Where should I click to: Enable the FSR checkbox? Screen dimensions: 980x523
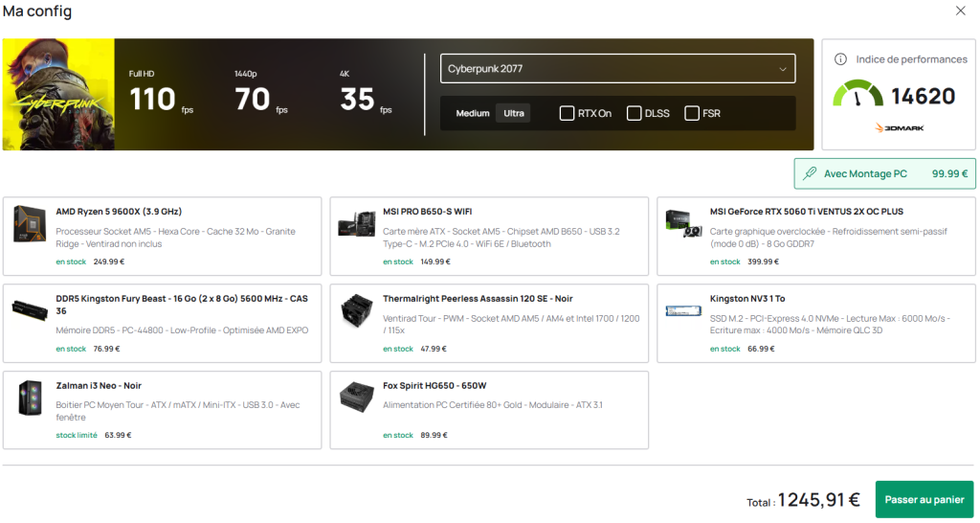[692, 113]
